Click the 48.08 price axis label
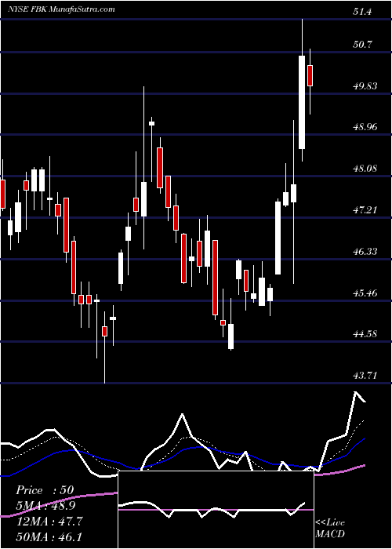This screenshot has height=549, width=392. 365,169
